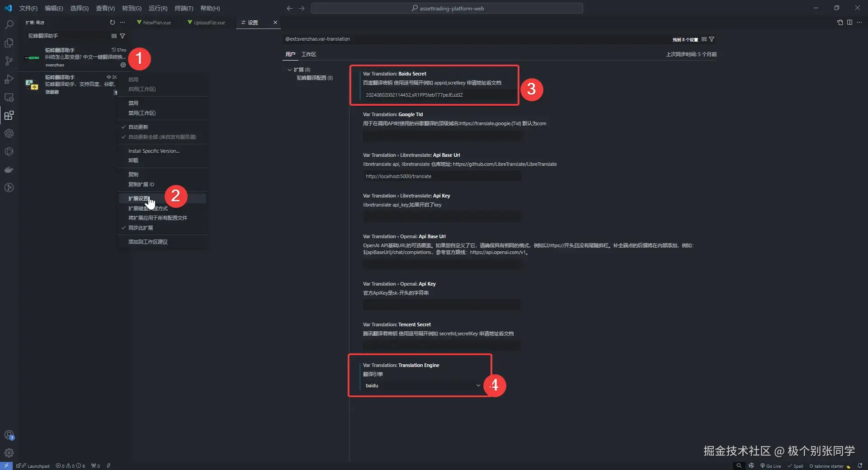
Task: Close the 设置 editor tab
Action: coord(275,23)
